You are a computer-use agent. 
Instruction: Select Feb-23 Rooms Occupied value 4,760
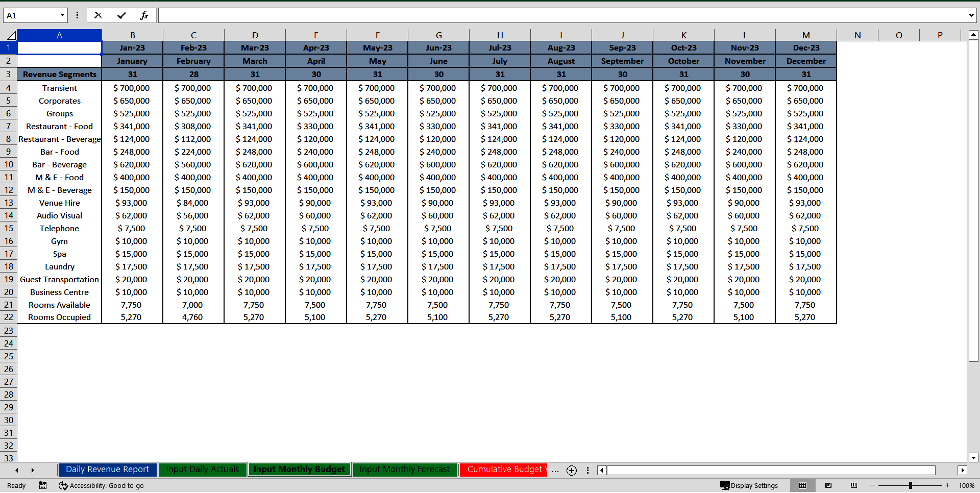[193, 317]
